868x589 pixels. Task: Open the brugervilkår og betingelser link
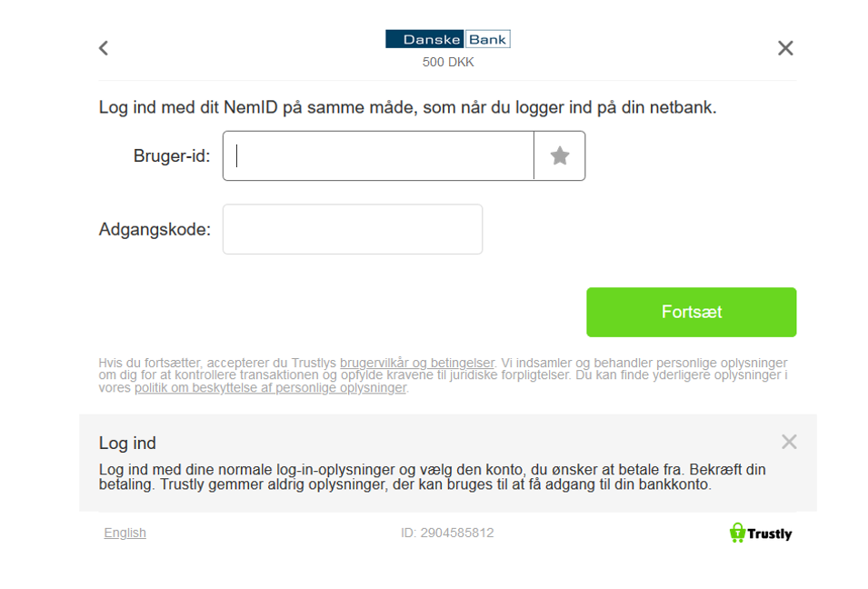[417, 363]
